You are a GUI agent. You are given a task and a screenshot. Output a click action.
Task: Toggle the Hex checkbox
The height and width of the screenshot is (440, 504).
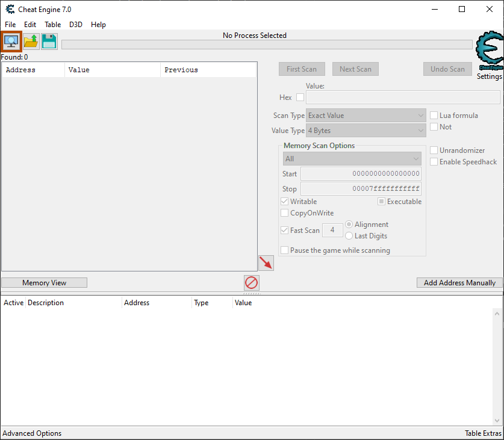(x=300, y=97)
